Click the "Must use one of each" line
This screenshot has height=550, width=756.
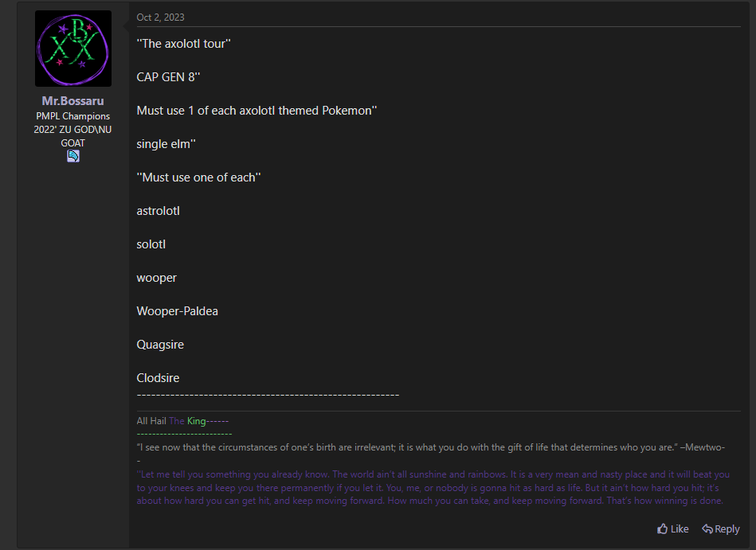pos(198,177)
